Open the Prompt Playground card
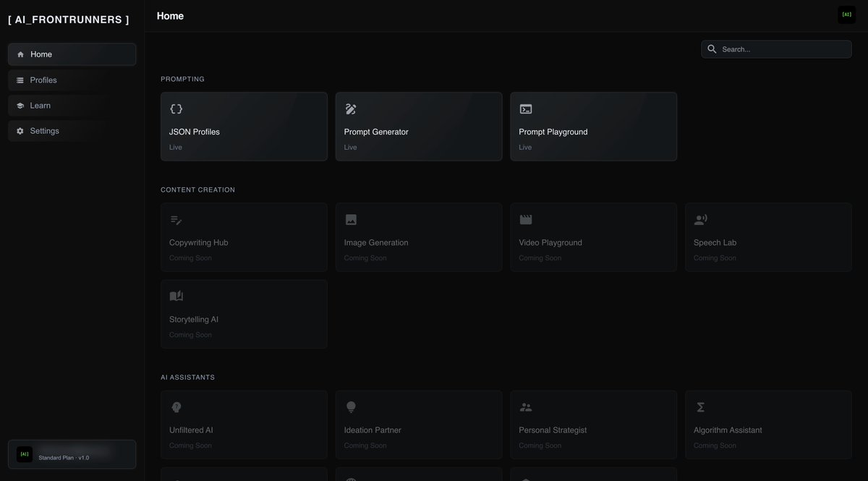Viewport: 868px width, 481px height. click(x=594, y=127)
